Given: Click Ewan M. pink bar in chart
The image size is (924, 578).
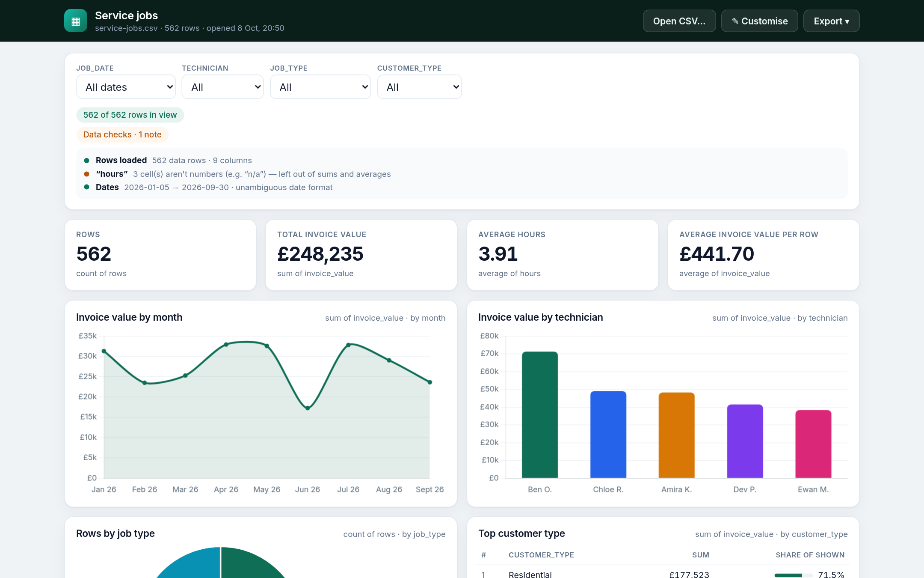Looking at the screenshot, I should [813, 444].
